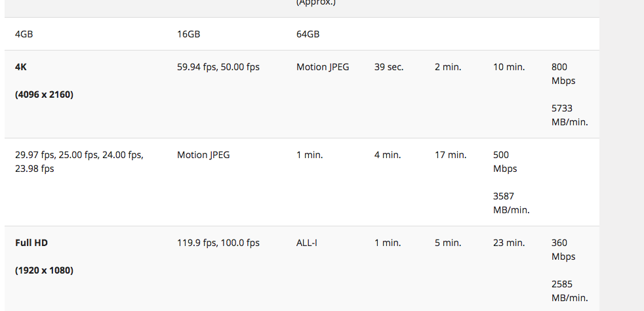This screenshot has width=644, height=311.
Task: Click the bold 4K row heading
Action: [x=21, y=67]
